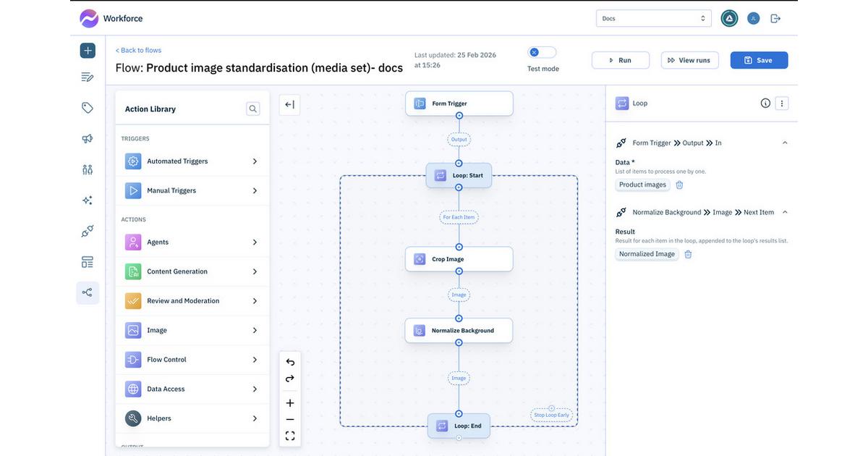Go back to flows link
The image size is (868, 456).
click(x=138, y=50)
